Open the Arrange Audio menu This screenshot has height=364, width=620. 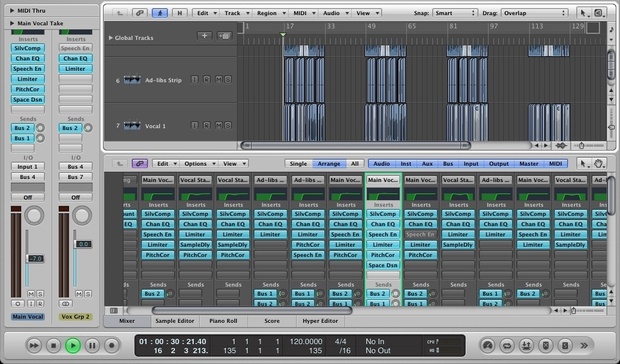point(335,13)
